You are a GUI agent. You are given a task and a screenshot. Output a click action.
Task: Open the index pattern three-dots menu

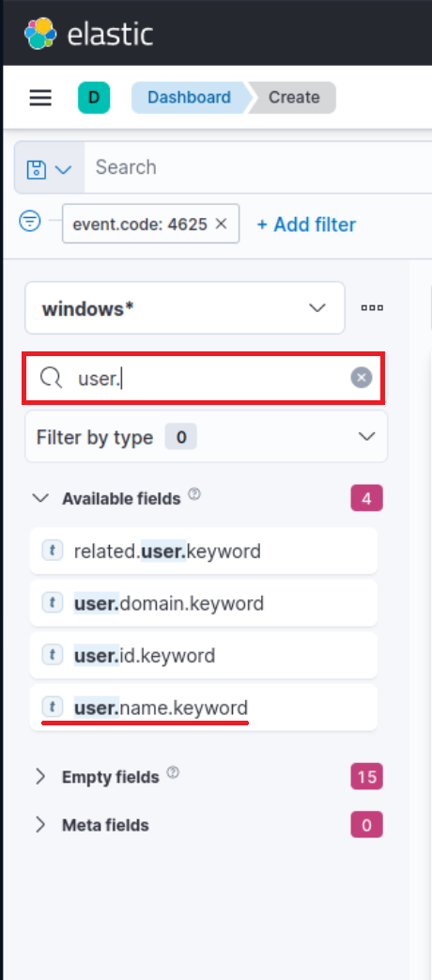372,307
